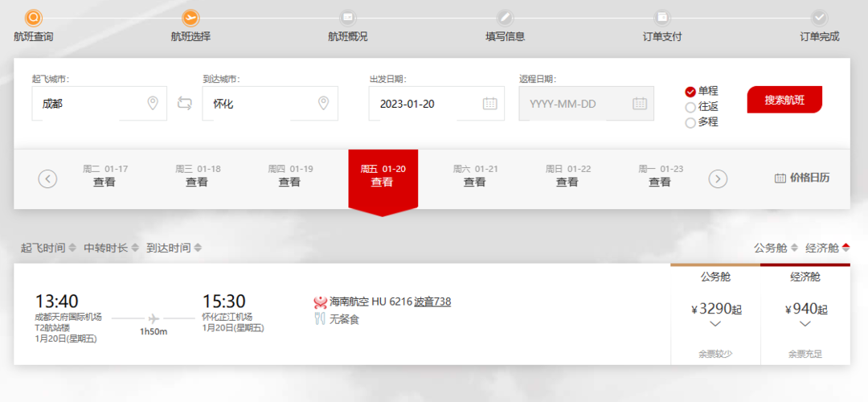Go to previous week of dates arrow
868x402 pixels.
pos(47,178)
